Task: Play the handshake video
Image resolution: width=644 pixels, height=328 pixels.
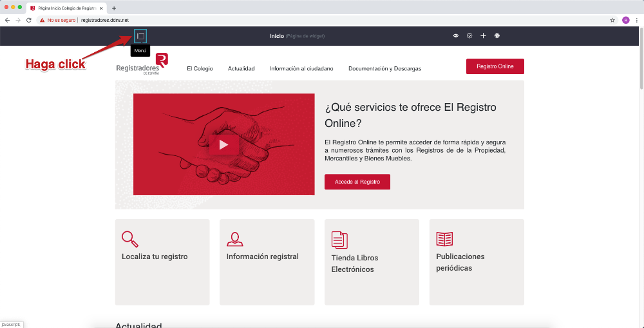Action: [x=223, y=145]
